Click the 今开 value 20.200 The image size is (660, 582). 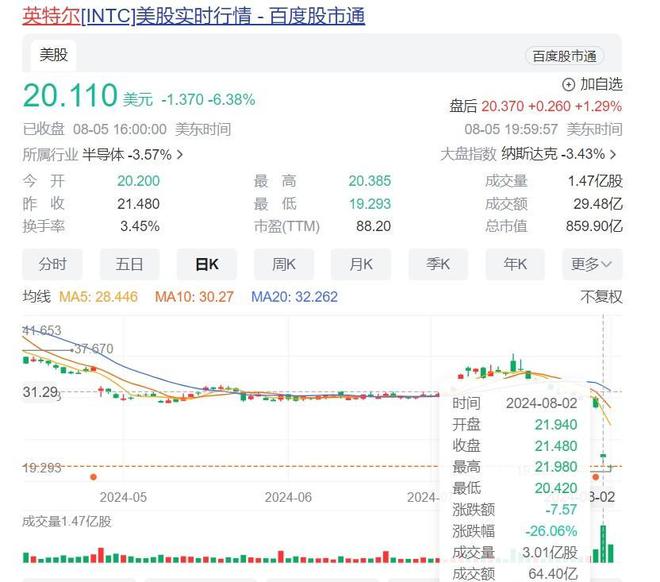pyautogui.click(x=138, y=181)
